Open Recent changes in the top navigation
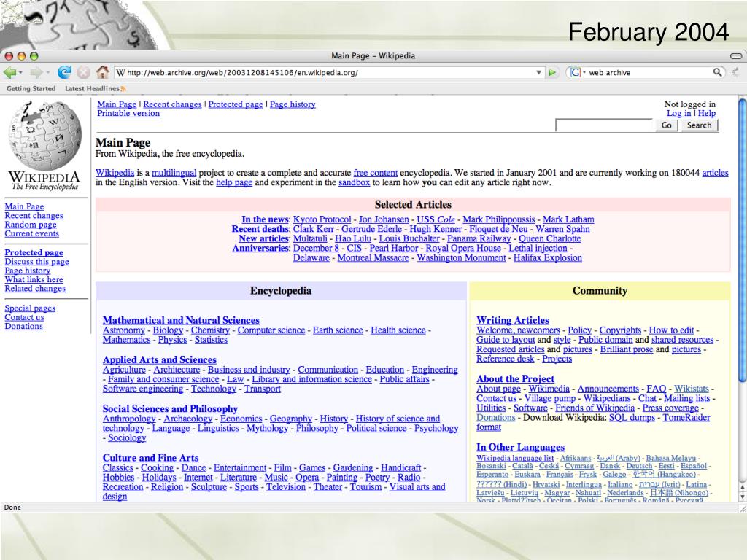747x560 pixels. (x=172, y=104)
